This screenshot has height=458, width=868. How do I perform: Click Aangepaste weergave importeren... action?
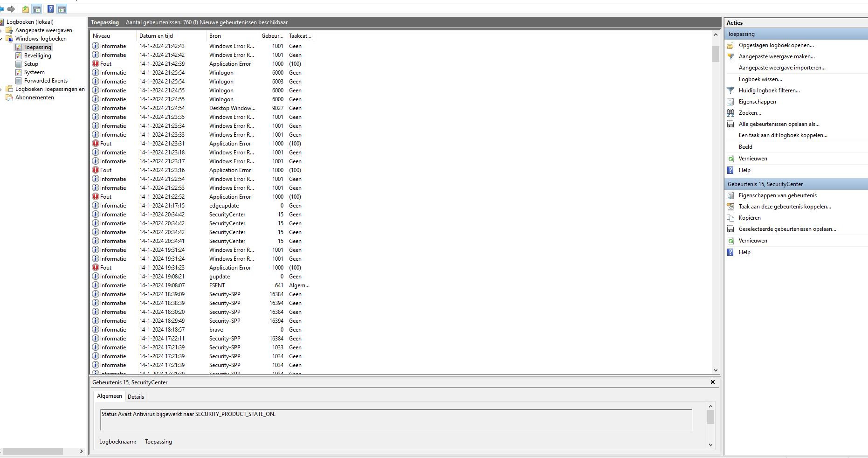click(x=782, y=68)
